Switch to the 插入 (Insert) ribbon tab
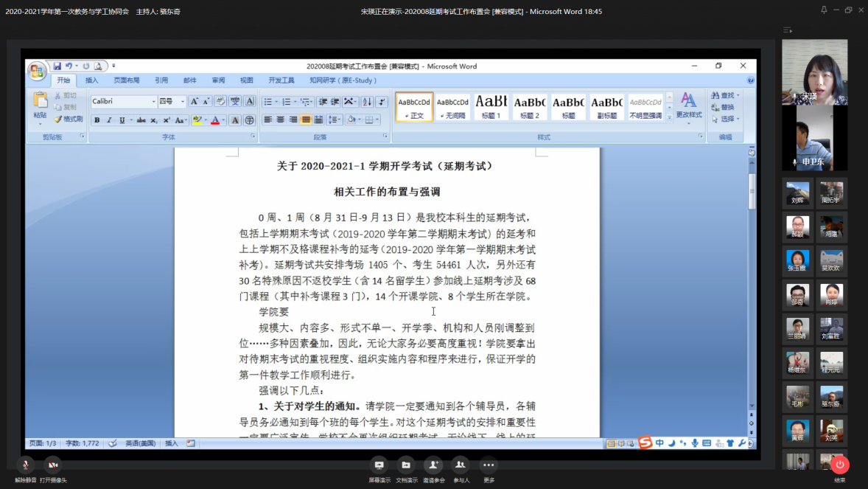 (x=91, y=80)
